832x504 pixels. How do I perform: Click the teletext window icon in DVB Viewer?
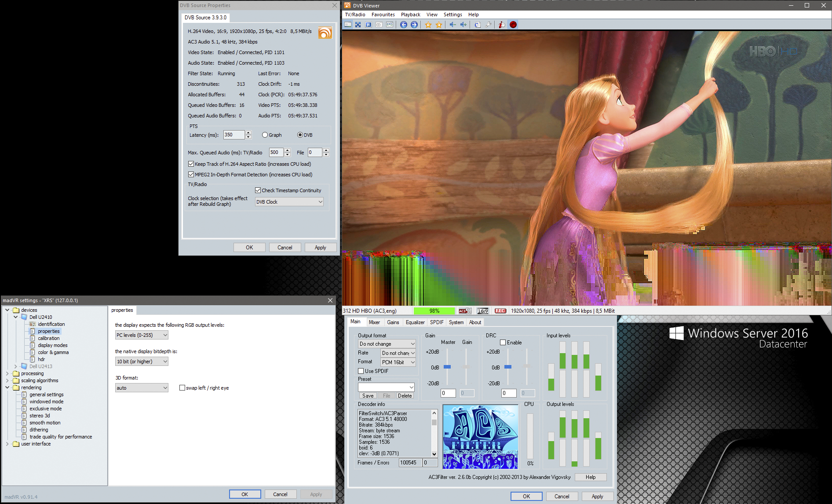[379, 25]
